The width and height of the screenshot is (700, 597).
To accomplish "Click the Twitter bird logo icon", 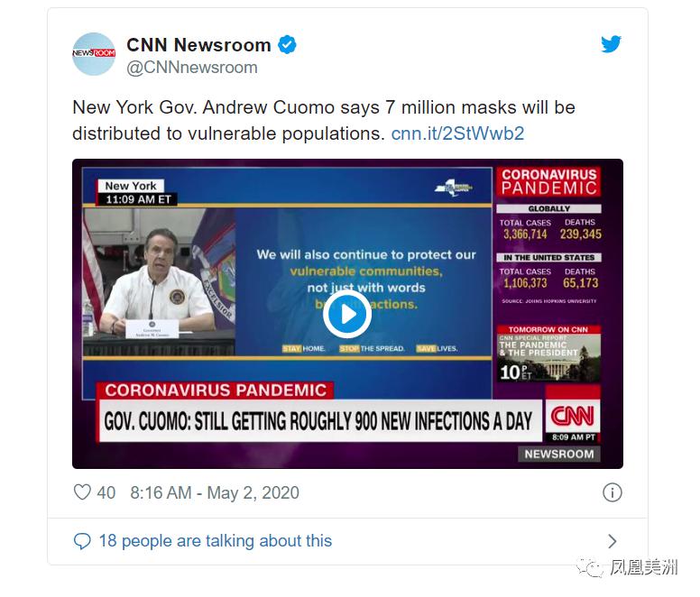I will 611,44.
